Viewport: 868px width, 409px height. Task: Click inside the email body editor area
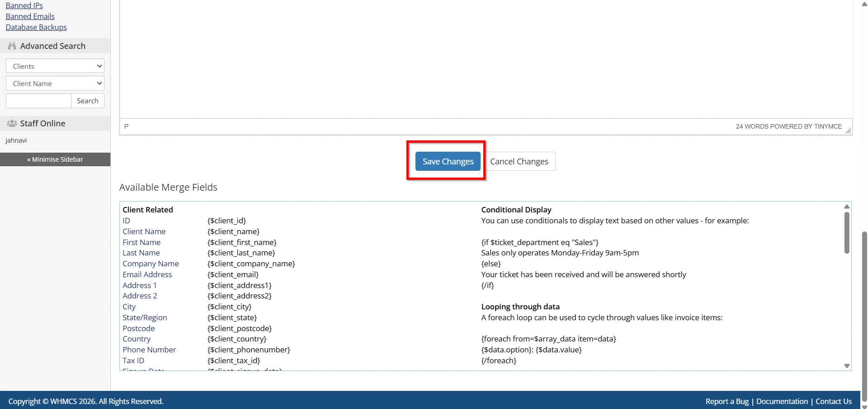click(x=486, y=59)
